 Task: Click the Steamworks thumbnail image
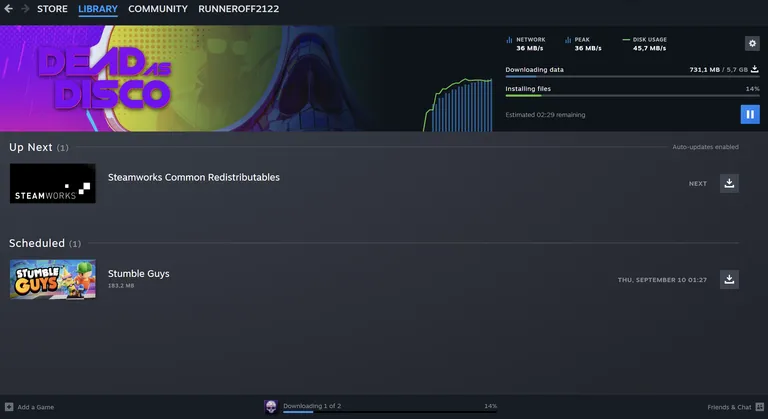click(x=53, y=183)
